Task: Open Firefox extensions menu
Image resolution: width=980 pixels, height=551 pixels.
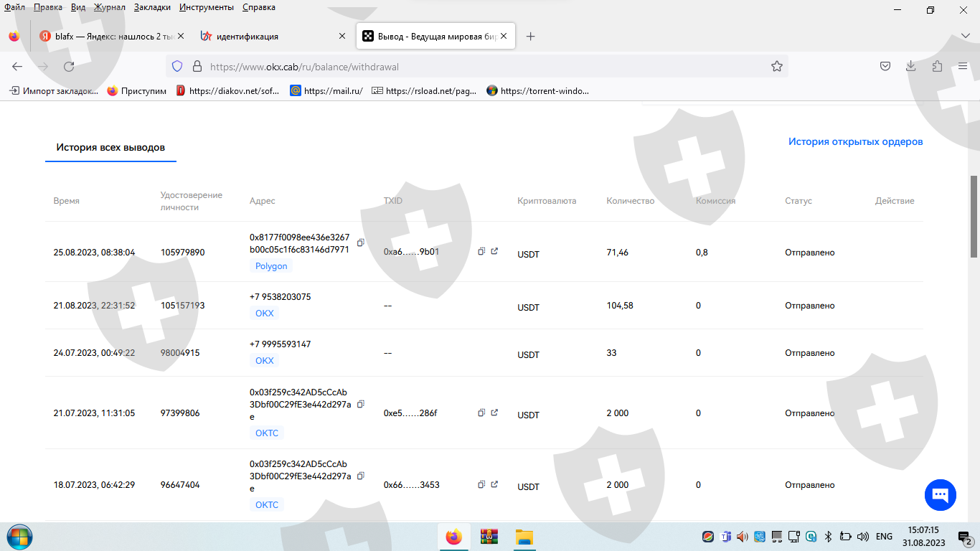Action: [x=937, y=67]
